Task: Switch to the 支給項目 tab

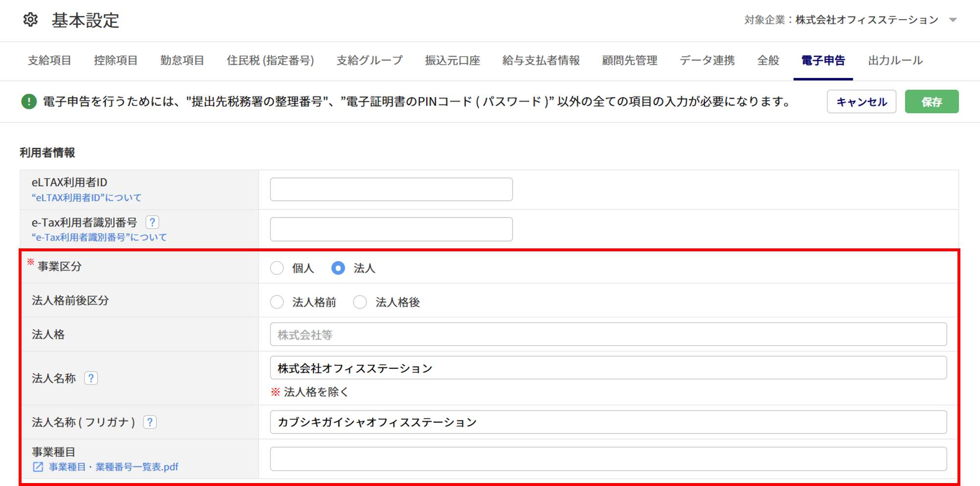Action: pyautogui.click(x=49, y=60)
